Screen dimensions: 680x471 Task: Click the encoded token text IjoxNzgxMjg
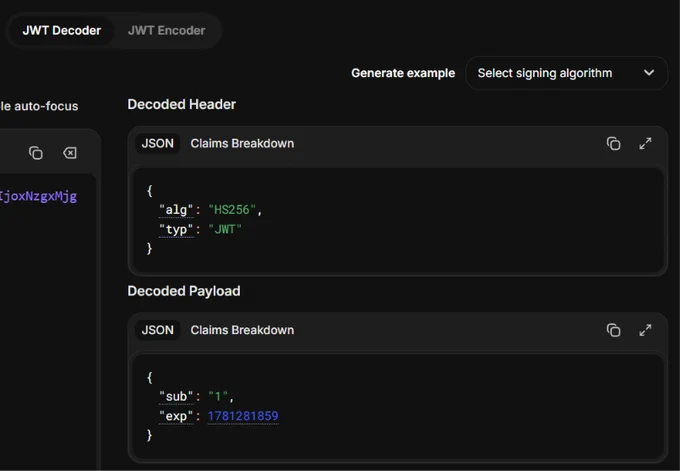tap(38, 196)
